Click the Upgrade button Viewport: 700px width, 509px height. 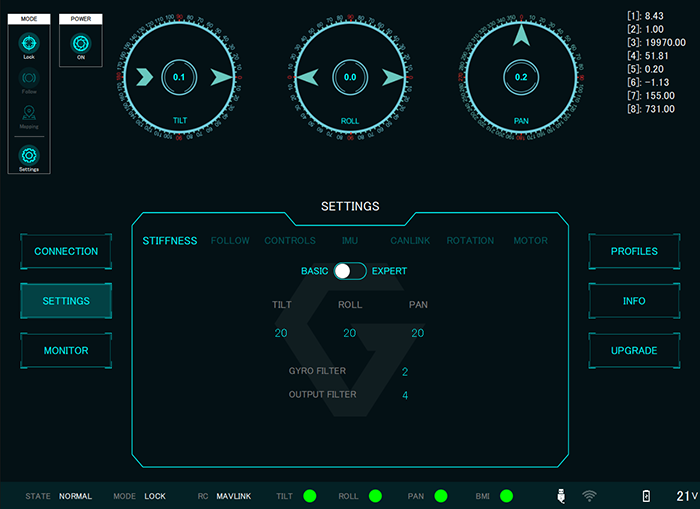coord(634,351)
